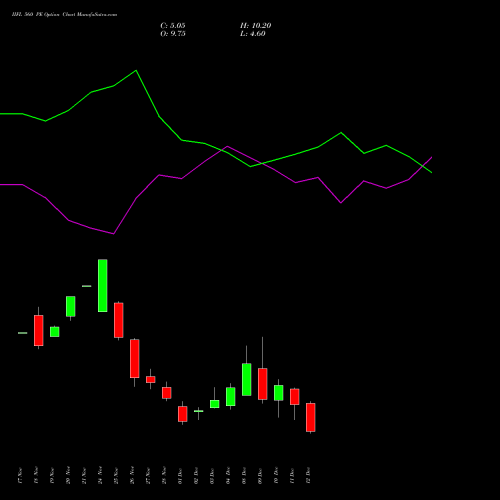Click the '28 Nov' date label
The image size is (500, 500).
tap(164, 475)
